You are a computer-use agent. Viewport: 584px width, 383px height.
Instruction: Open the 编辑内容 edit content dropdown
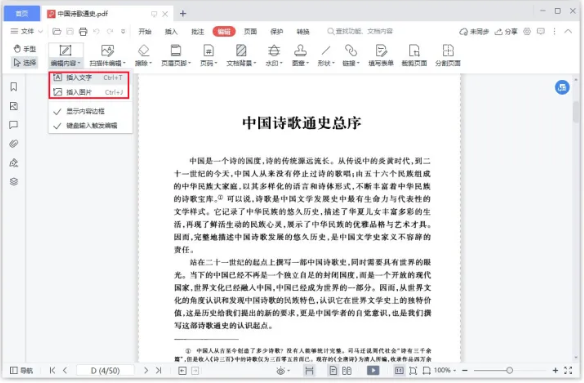(66, 55)
